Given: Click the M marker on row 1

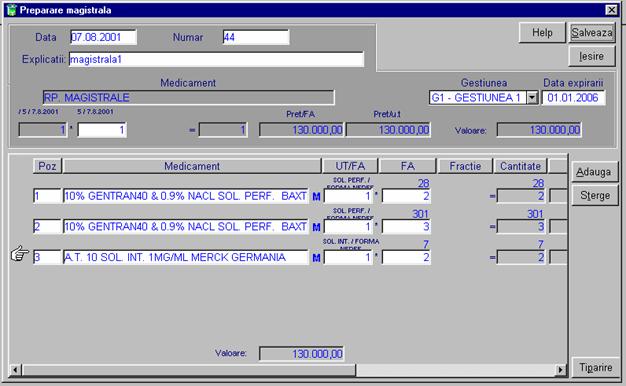Looking at the screenshot, I should tap(316, 196).
